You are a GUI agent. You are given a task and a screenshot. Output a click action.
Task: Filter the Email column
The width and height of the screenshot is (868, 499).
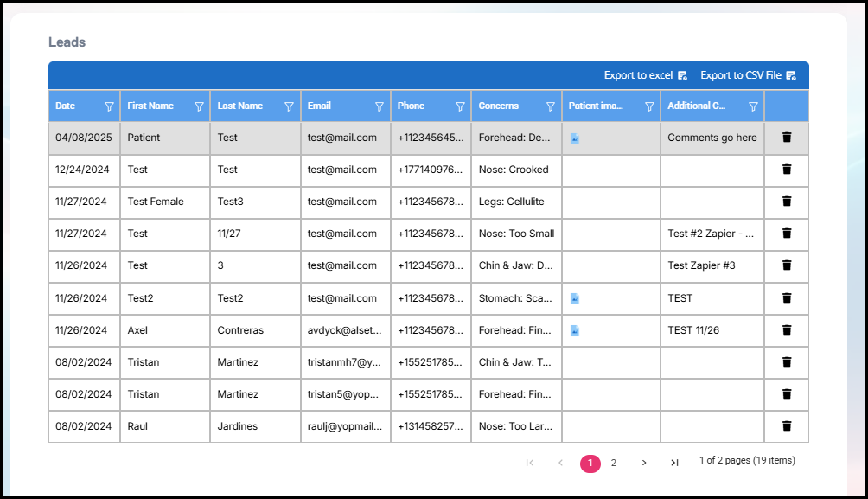point(380,106)
